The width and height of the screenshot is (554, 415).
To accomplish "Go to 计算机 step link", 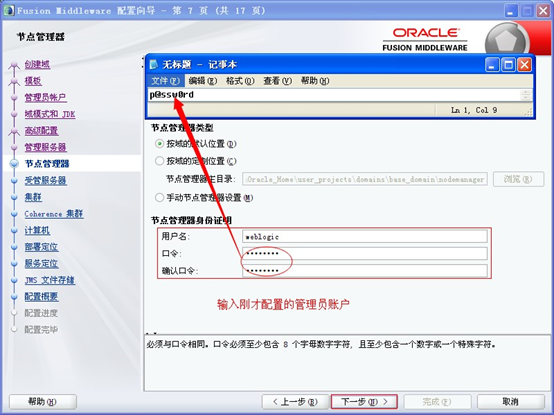I will [x=37, y=230].
